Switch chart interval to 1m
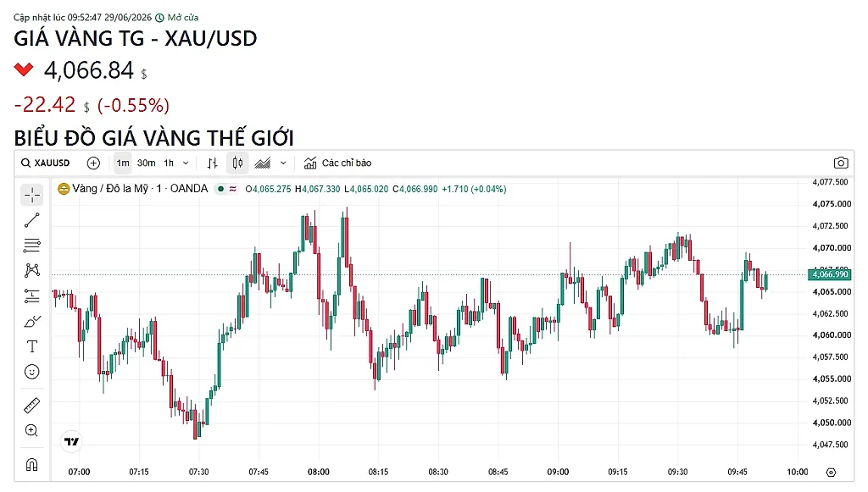 click(122, 163)
